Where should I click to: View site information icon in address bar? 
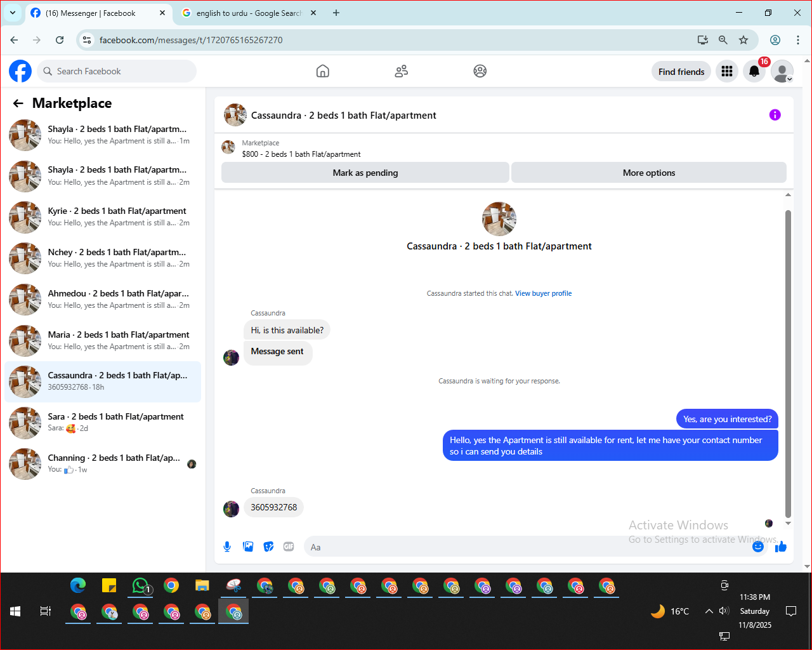87,40
